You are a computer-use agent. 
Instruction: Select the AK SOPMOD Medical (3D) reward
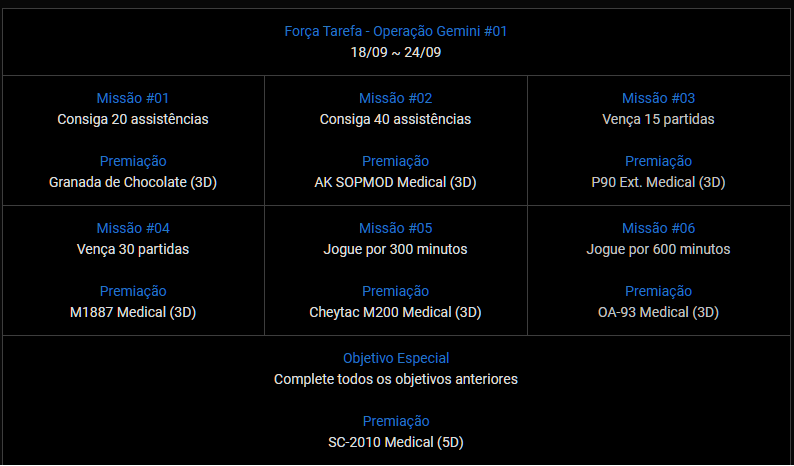[x=395, y=182]
